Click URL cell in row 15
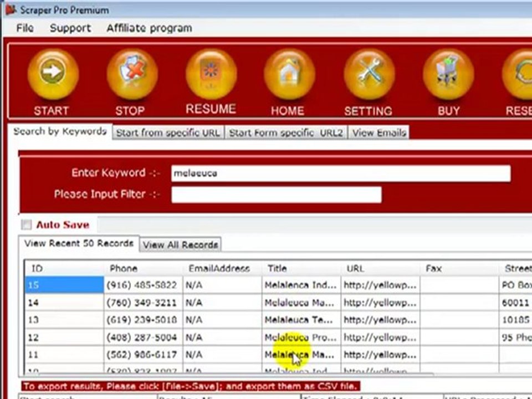Viewport: 532px width, 399px height. 380,285
